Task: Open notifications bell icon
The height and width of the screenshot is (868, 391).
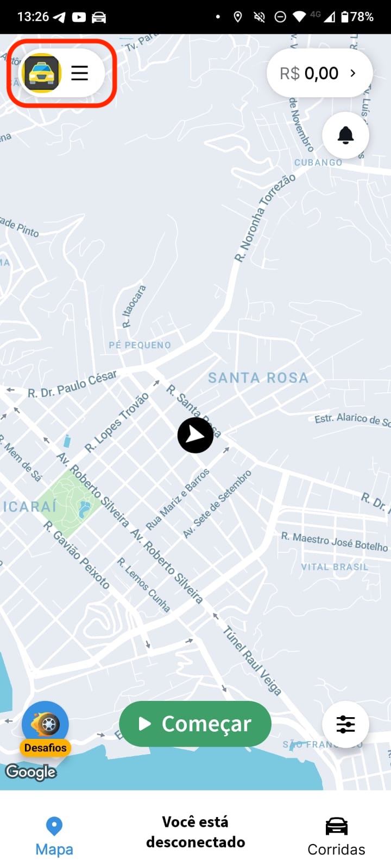Action: (346, 135)
